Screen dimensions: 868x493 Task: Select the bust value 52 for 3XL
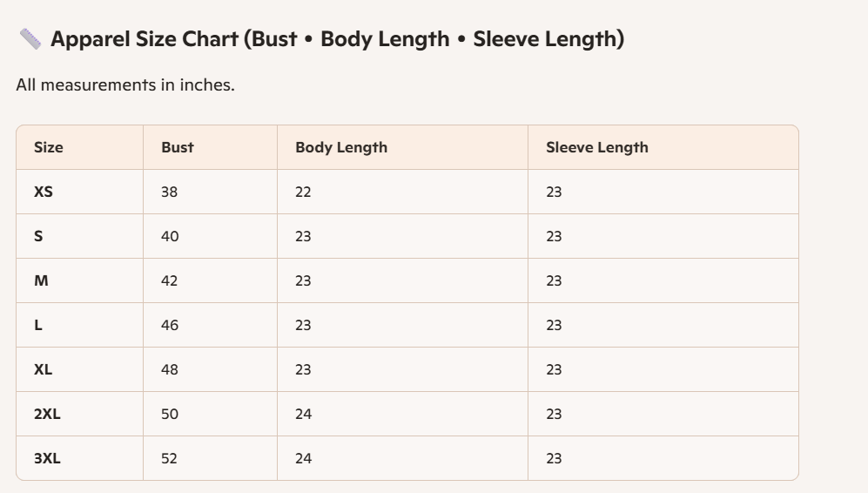point(170,458)
